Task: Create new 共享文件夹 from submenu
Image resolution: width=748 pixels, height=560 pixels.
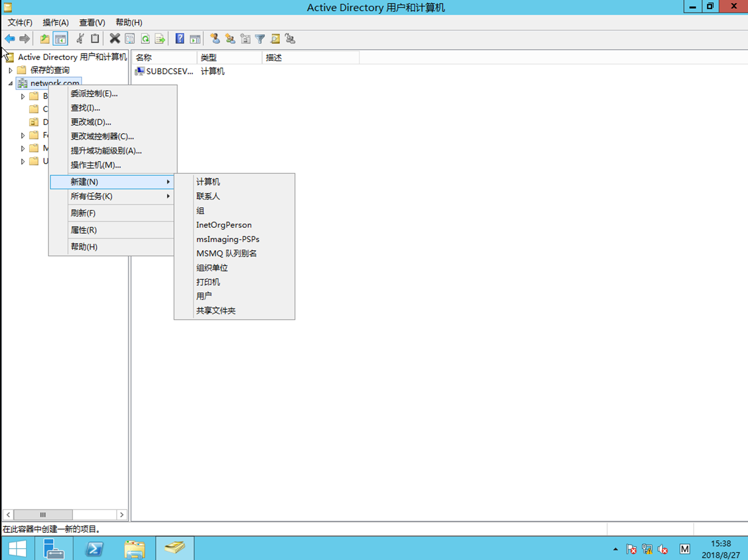Action: click(x=234, y=310)
